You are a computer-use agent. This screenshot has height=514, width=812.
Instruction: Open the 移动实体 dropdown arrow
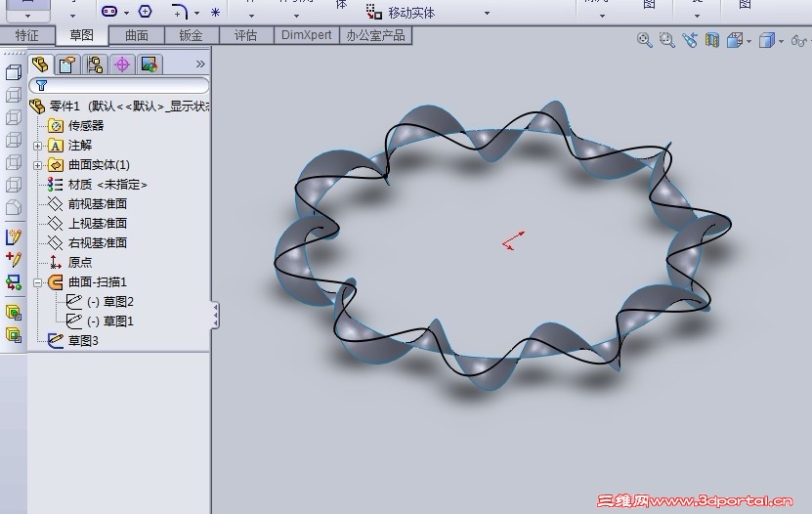tap(487, 13)
